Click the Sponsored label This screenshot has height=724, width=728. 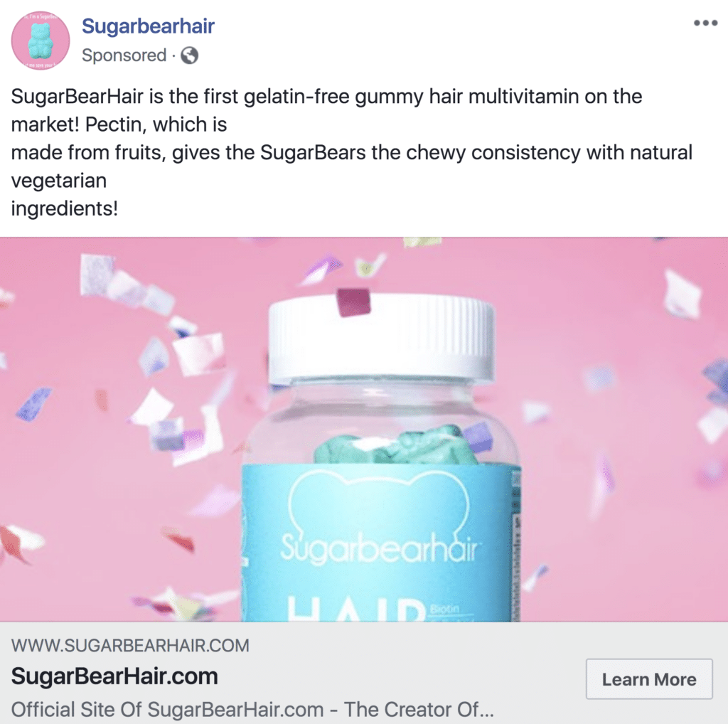[x=124, y=55]
